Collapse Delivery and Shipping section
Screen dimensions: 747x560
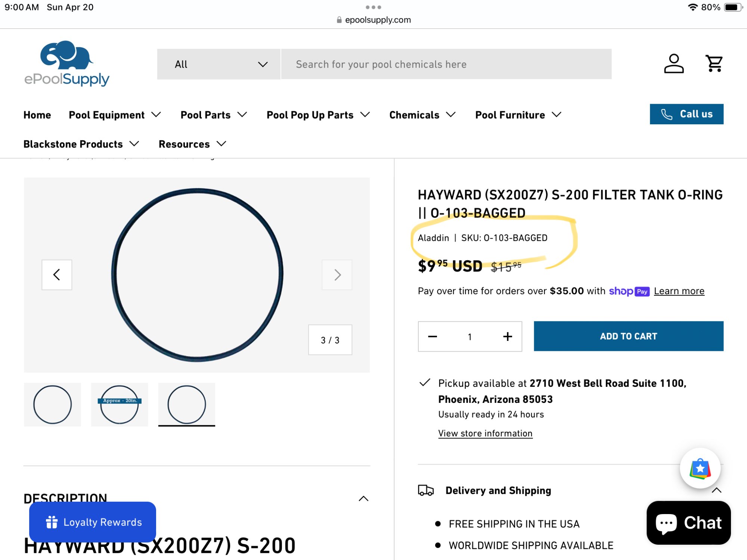coord(716,491)
